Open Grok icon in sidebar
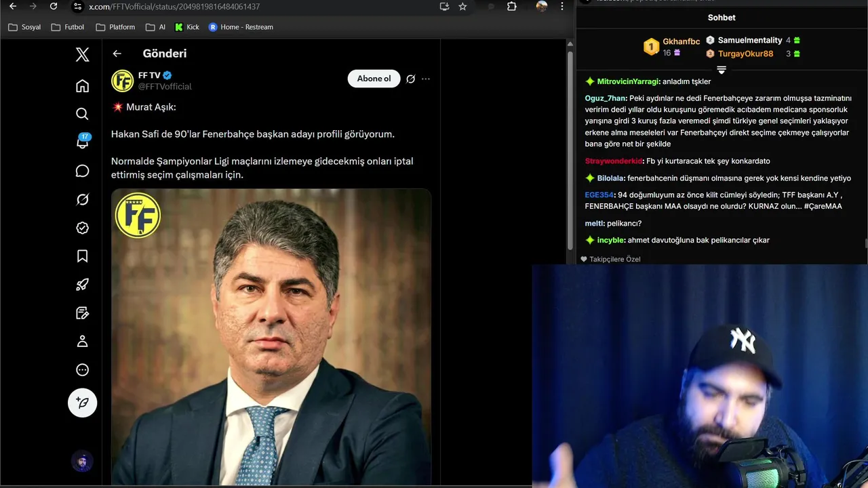This screenshot has width=868, height=488. point(82,199)
